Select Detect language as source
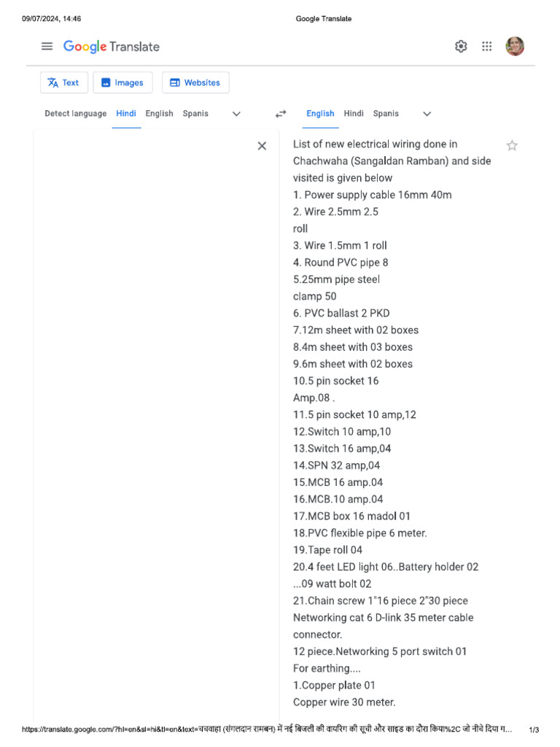560x747 pixels. click(x=75, y=114)
